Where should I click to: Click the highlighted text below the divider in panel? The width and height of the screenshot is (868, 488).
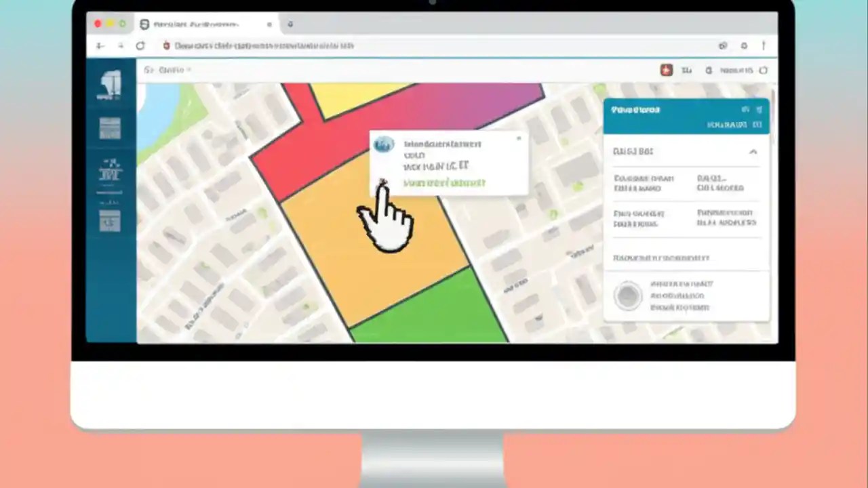coord(661,258)
